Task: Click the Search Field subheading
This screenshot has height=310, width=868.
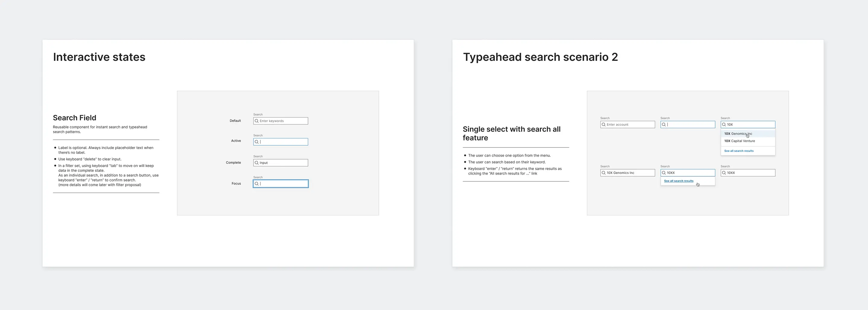Action: (x=74, y=118)
